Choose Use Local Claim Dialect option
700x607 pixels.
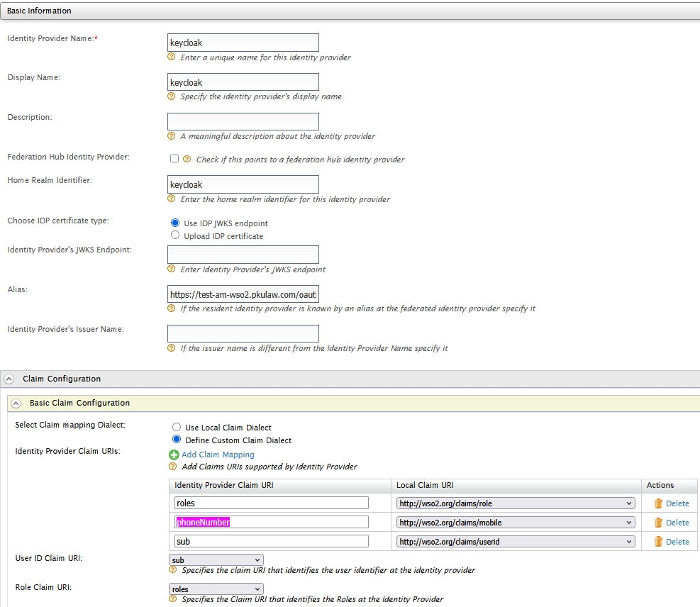(177, 427)
